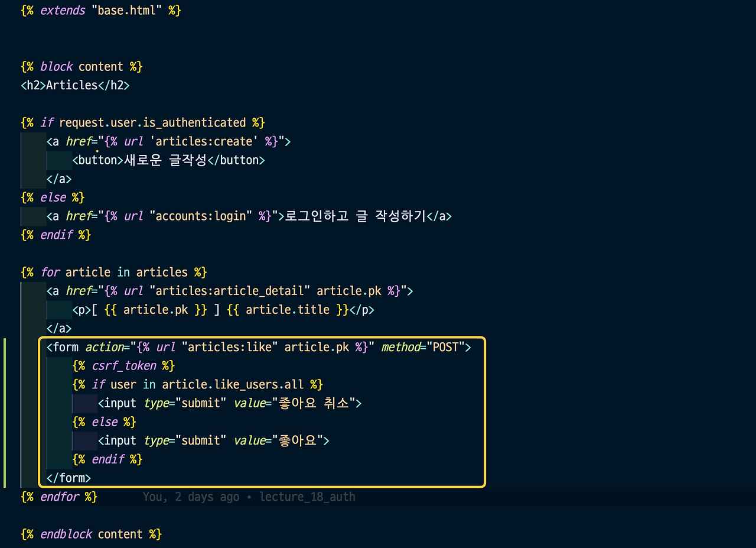The width and height of the screenshot is (756, 548).
Task: Click the if request.user.is_authenticated line
Action: (143, 122)
